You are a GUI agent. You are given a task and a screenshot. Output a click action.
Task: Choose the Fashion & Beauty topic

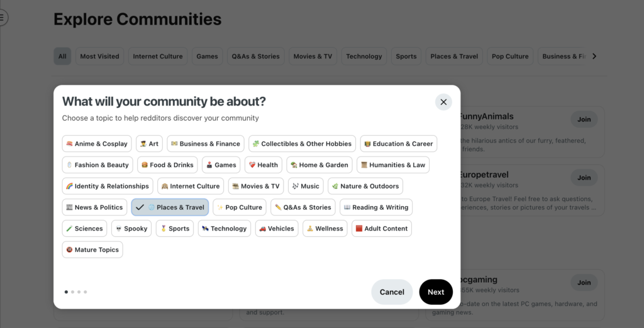tap(97, 165)
